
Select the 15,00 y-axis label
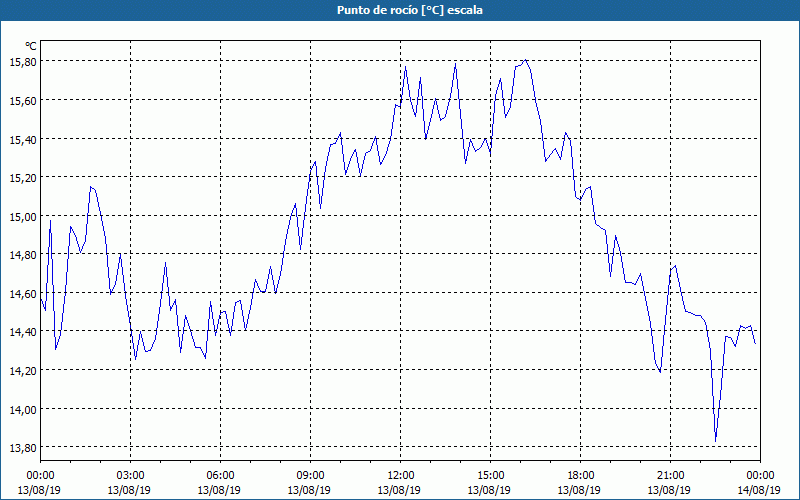pyautogui.click(x=23, y=216)
